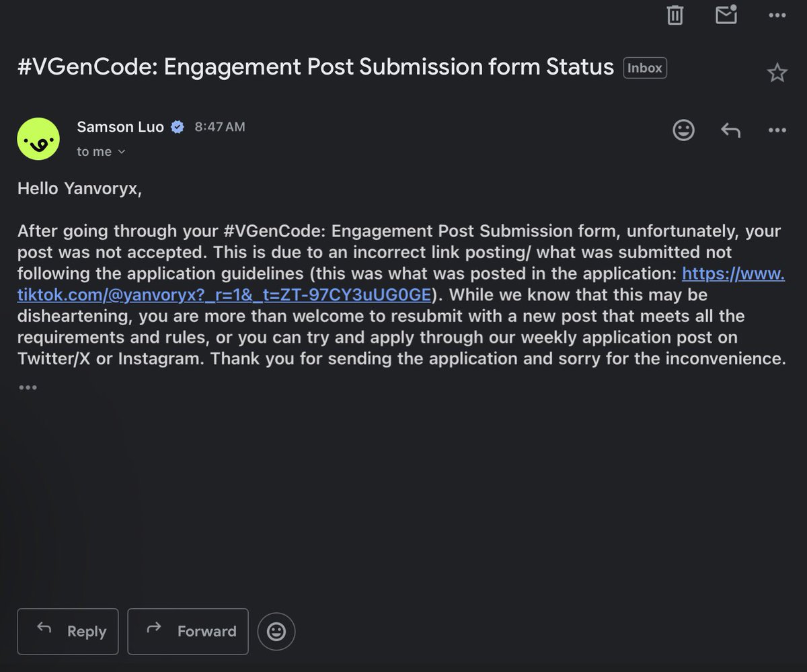
Task: Click sender name Samson Luo
Action: tap(120, 127)
